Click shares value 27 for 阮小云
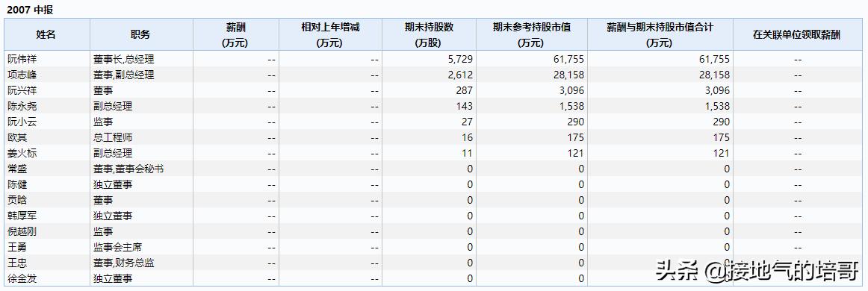Viewport: 868px width, 291px height. [468, 122]
